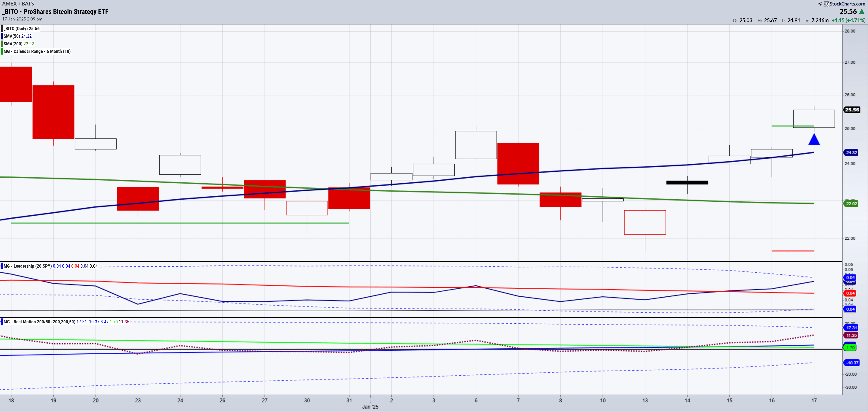Click the red candle on Dec 31
The image size is (868, 412).
[349, 198]
